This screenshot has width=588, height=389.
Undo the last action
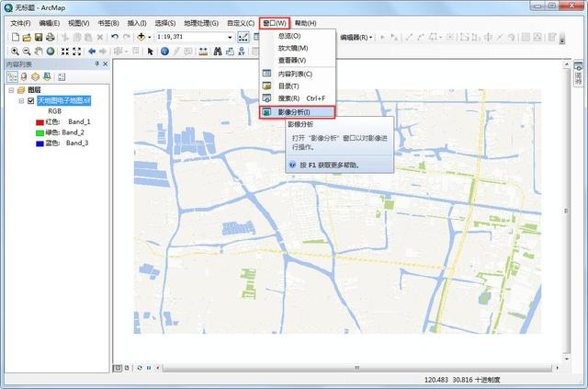pos(115,37)
